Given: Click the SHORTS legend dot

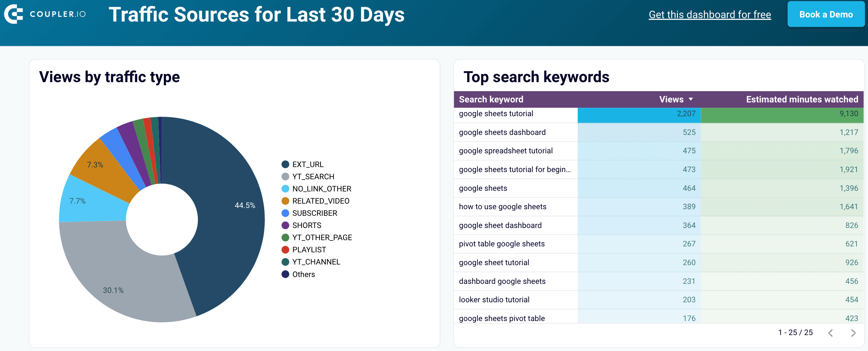Looking at the screenshot, I should pos(285,225).
